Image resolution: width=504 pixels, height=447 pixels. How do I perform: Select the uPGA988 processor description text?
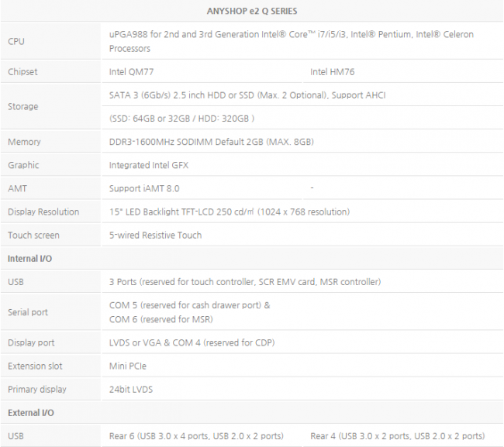[x=291, y=41]
